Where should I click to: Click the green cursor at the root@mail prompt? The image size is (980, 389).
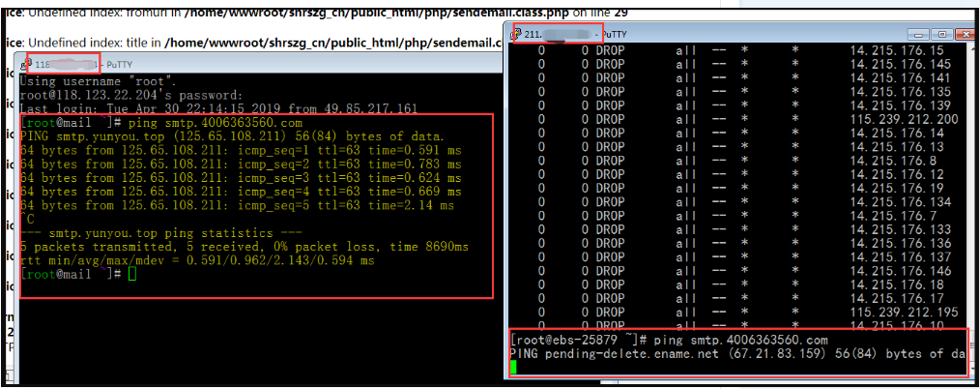tap(132, 275)
